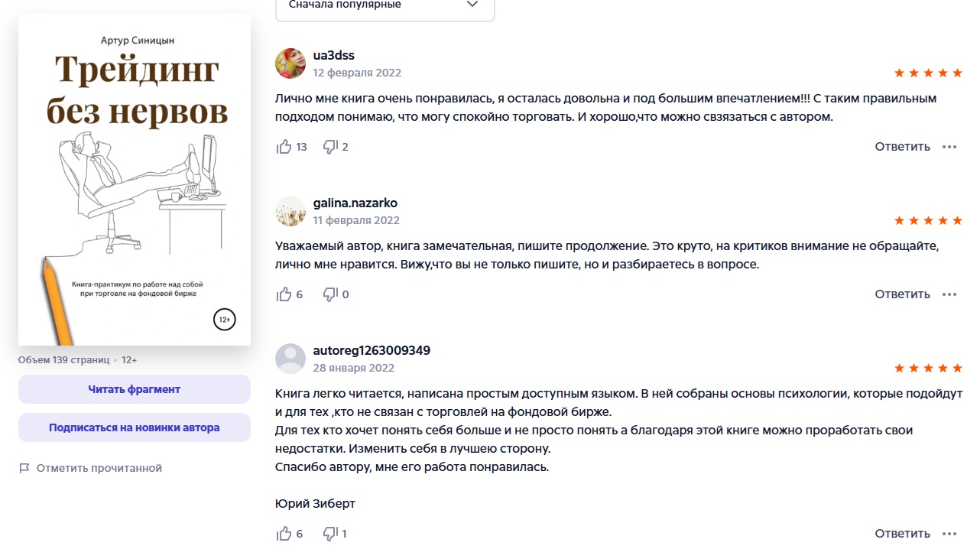Like galina.nazarko's review

pos(284,294)
